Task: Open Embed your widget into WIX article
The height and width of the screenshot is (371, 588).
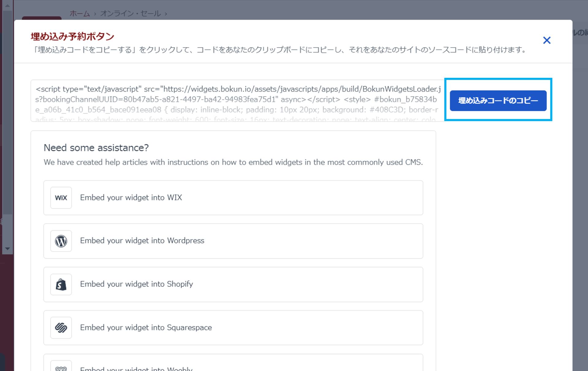Action: (131, 198)
